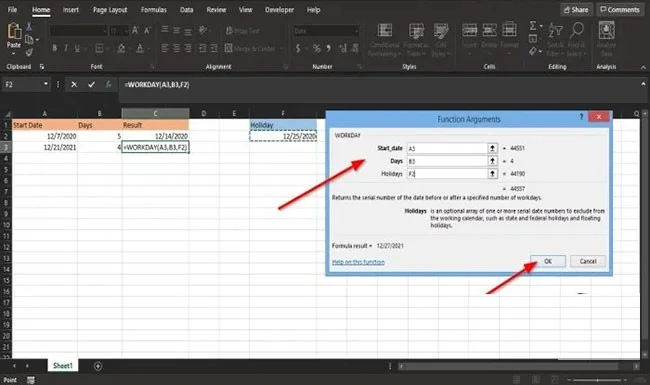Apply Percent Style format
The image size is (650, 385).
pos(316,48)
